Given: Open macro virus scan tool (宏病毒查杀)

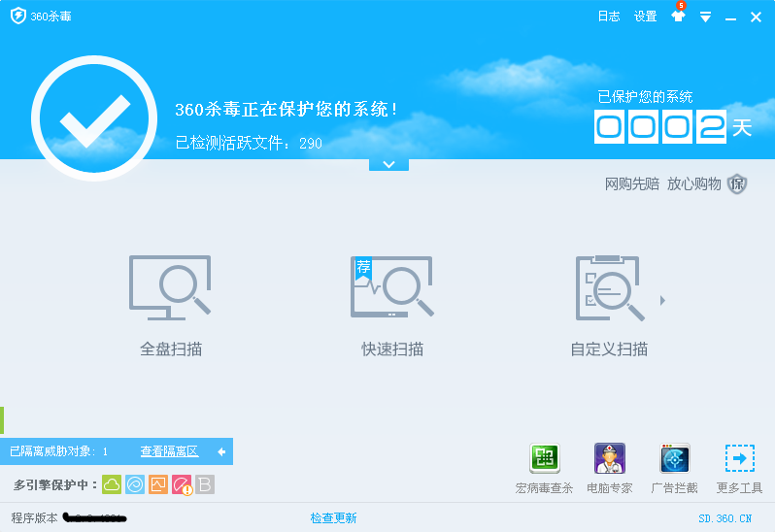Looking at the screenshot, I should coord(544,468).
